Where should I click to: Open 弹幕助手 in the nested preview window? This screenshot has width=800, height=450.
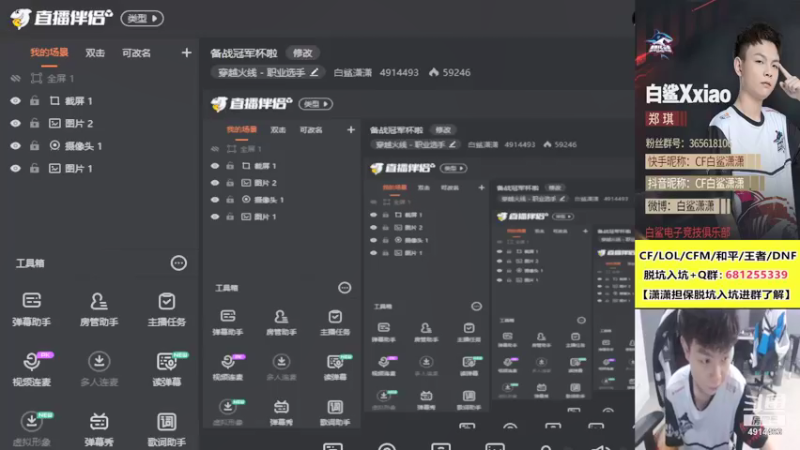(x=228, y=322)
